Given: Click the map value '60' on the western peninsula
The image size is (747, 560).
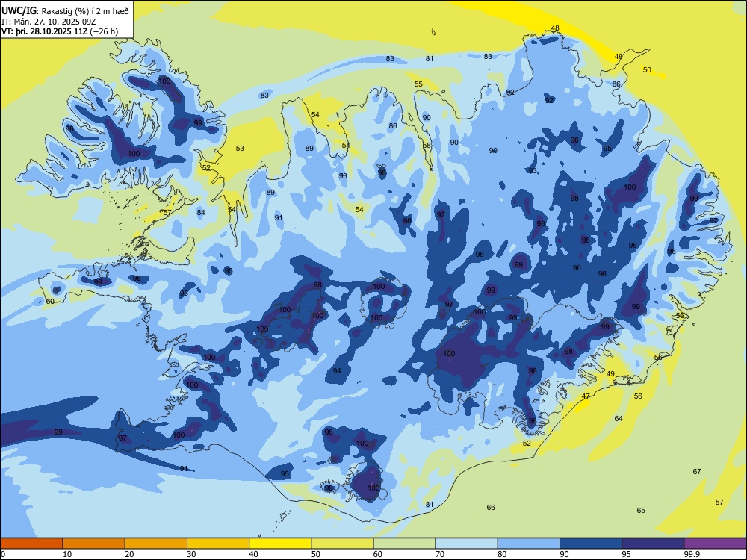Looking at the screenshot, I should [50, 301].
